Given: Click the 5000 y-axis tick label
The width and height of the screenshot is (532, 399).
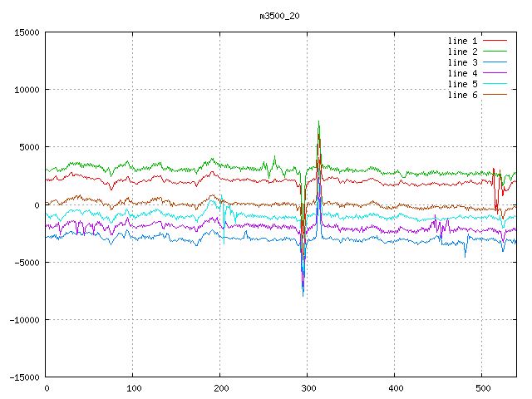Looking at the screenshot, I should [x=28, y=147].
